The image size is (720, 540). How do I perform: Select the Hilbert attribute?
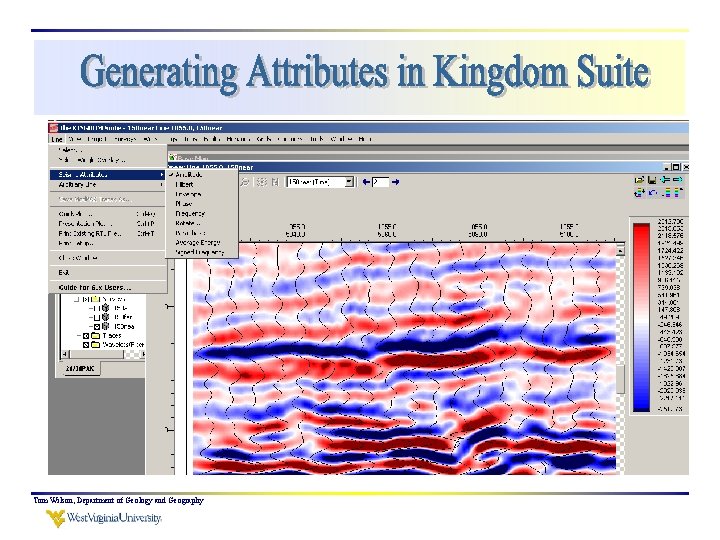(202, 185)
